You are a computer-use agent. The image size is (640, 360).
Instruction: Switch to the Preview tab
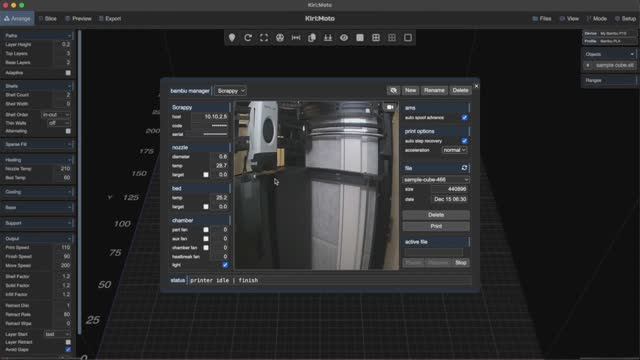pyautogui.click(x=78, y=19)
